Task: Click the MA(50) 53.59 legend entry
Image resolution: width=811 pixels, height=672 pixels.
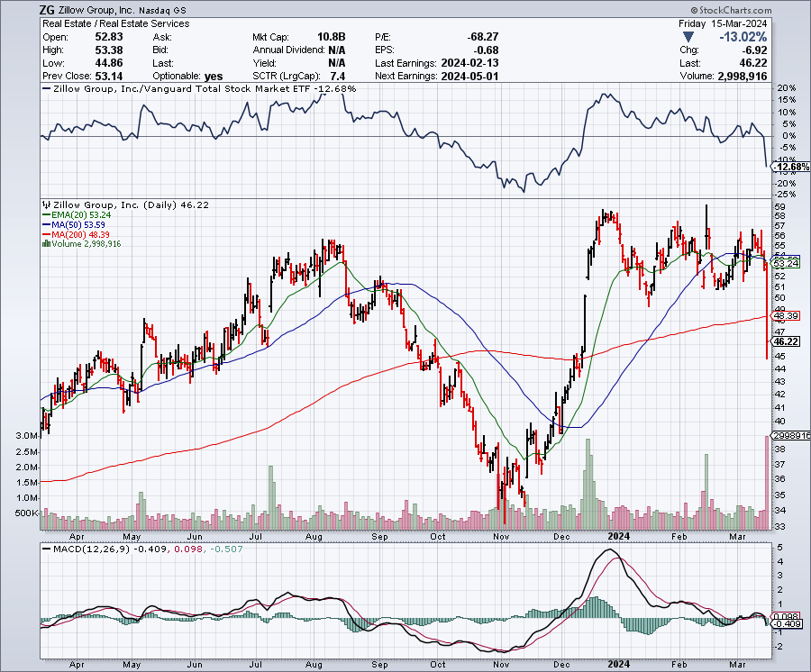Action: [x=74, y=225]
